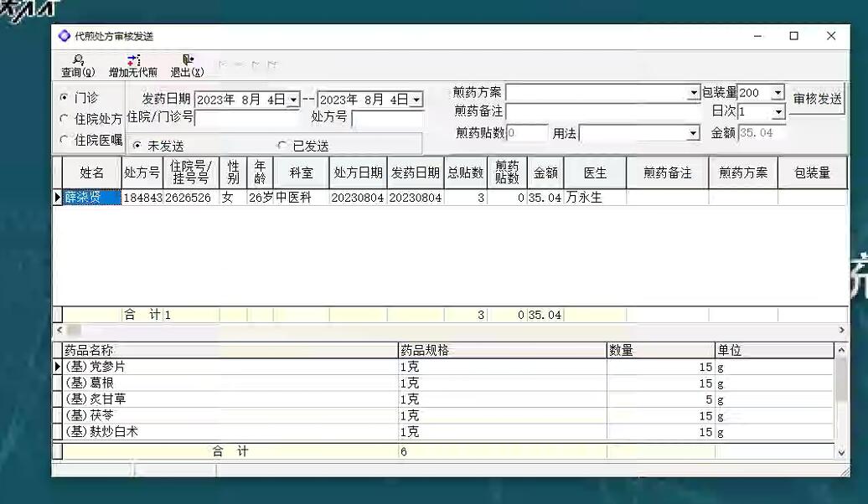Screen dimensions: 868x504
Task: Click the 查询 search toolbar icon
Action: (78, 65)
